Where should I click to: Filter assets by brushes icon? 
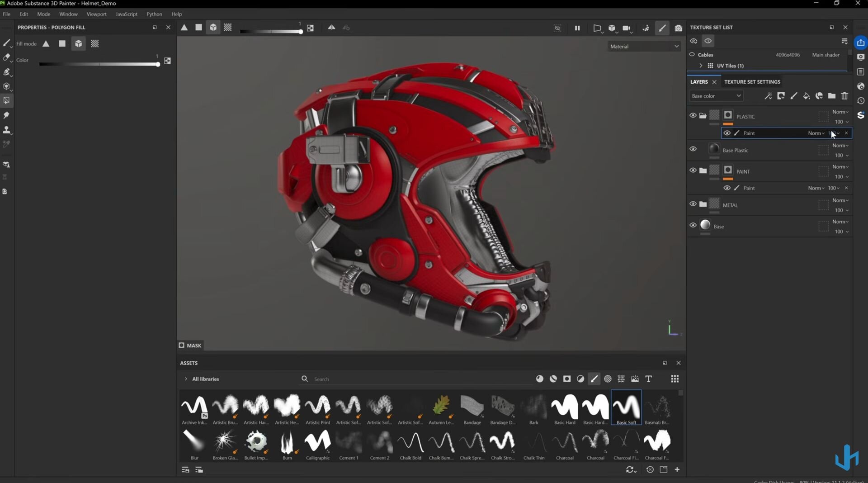594,379
